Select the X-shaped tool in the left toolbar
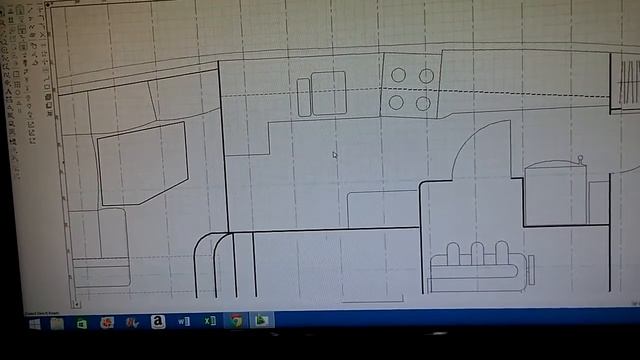The height and width of the screenshot is (360, 640). coord(42,36)
